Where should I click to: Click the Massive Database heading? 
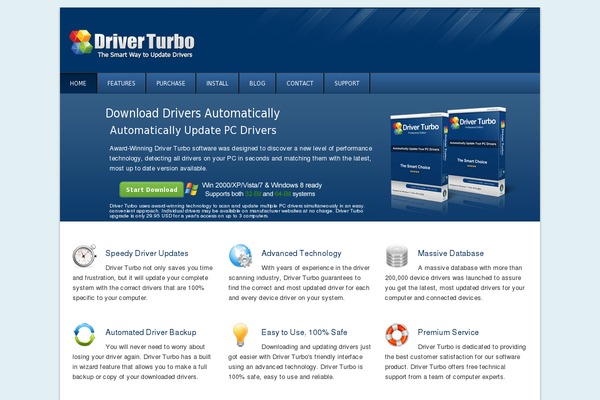pyautogui.click(x=450, y=253)
